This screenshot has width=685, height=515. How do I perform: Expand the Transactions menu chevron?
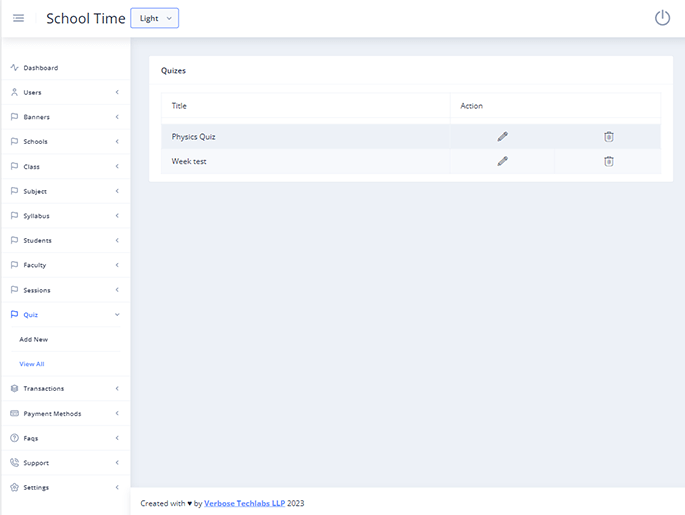[117, 388]
